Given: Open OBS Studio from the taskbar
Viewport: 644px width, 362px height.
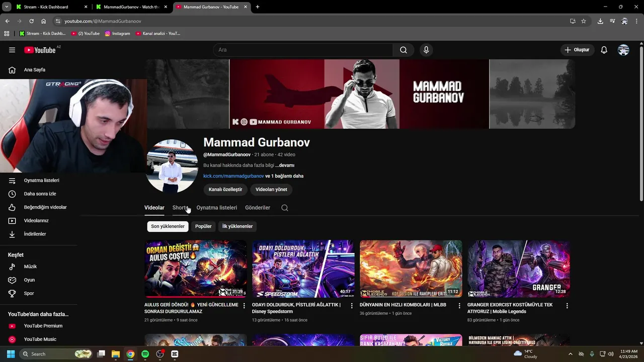Looking at the screenshot, I should (160, 354).
